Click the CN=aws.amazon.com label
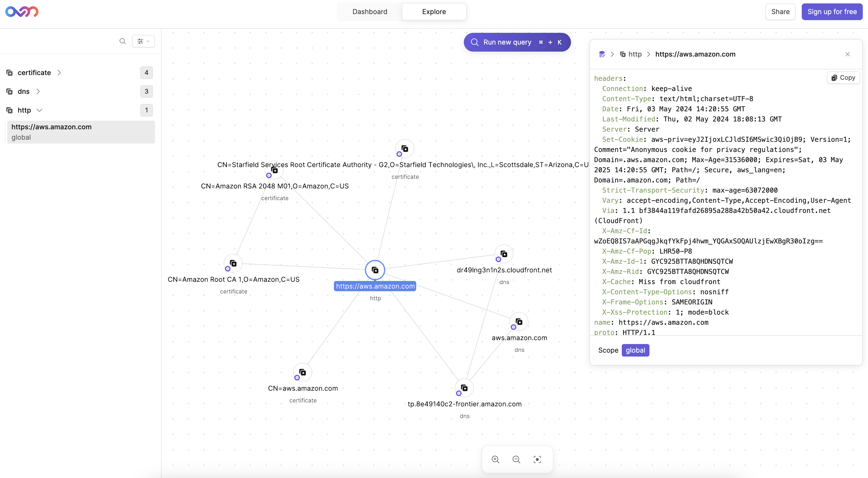Viewport: 868px width, 478px height. click(303, 388)
